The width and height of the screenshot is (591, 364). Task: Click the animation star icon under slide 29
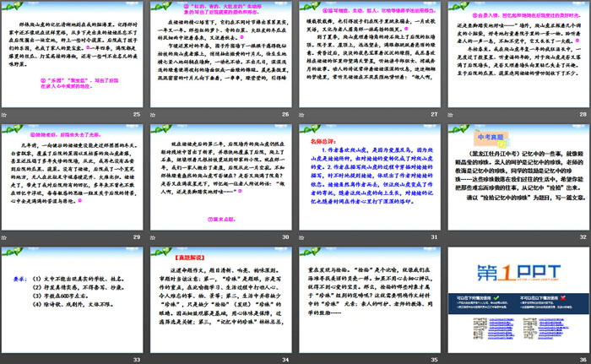tap(4, 237)
